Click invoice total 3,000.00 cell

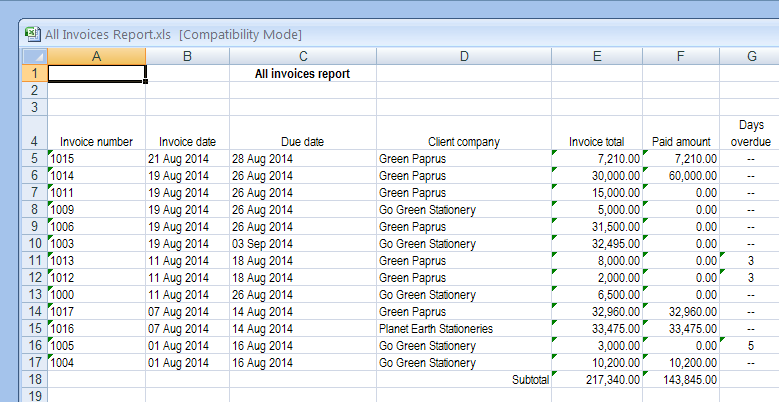597,345
